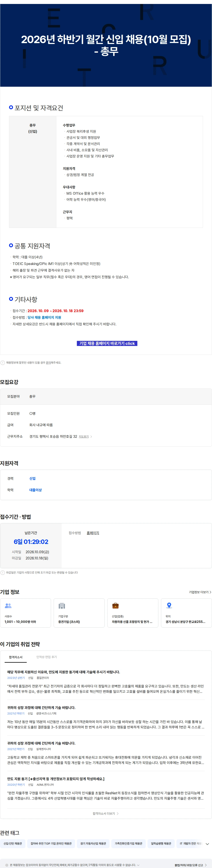212x868 pixels.
Task: Click the 2023년 상반기 label
Action: (16, 678)
